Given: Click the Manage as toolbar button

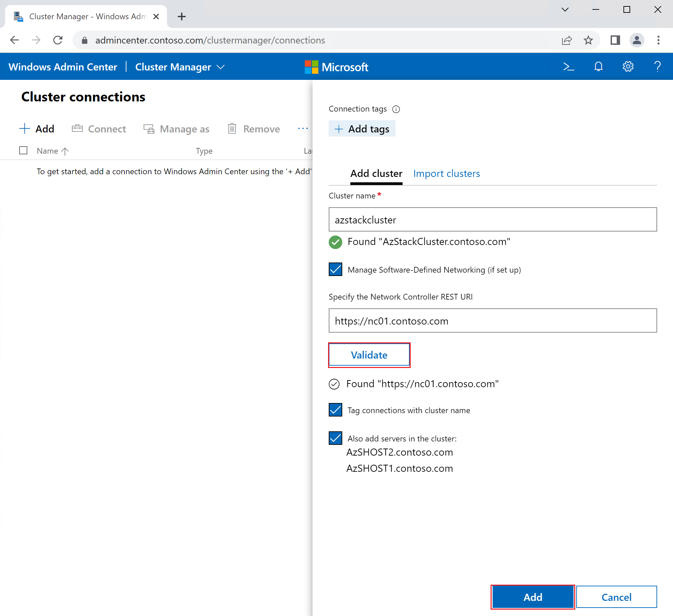Looking at the screenshot, I should click(x=176, y=129).
